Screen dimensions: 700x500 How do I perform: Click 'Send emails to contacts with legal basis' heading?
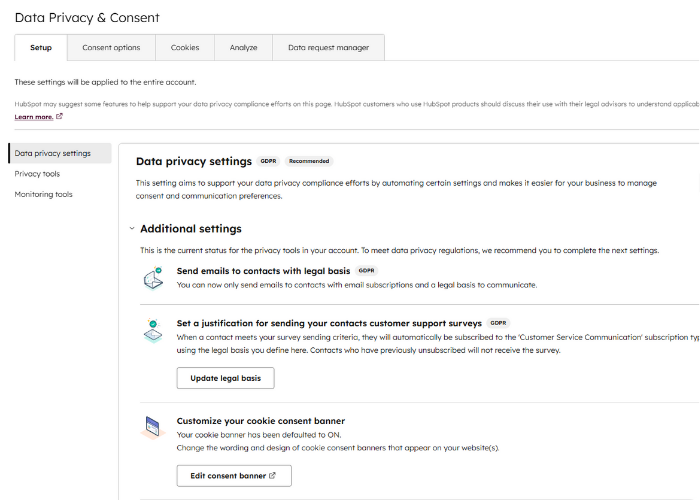click(x=263, y=271)
